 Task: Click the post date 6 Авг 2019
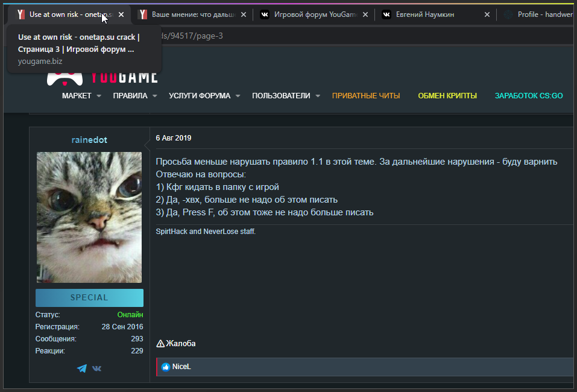[173, 138]
